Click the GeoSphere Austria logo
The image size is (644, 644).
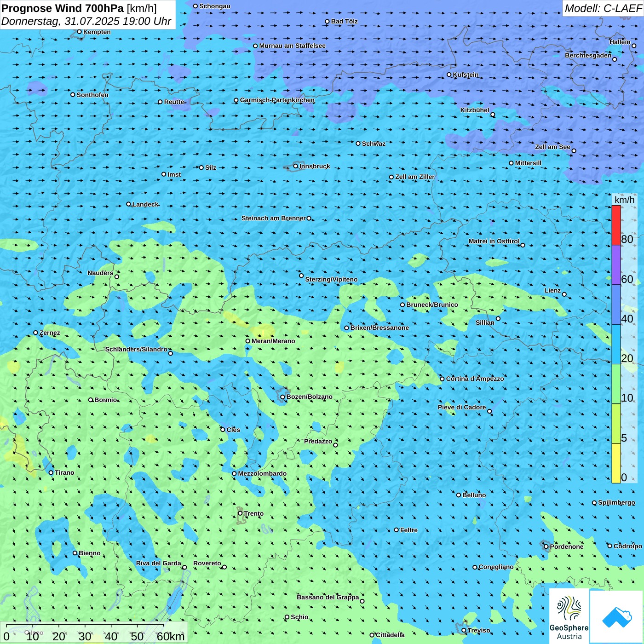tap(569, 616)
